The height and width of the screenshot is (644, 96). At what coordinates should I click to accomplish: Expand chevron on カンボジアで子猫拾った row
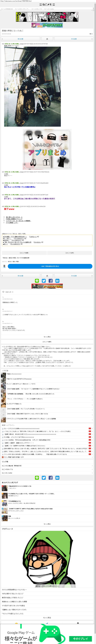coord(92,405)
